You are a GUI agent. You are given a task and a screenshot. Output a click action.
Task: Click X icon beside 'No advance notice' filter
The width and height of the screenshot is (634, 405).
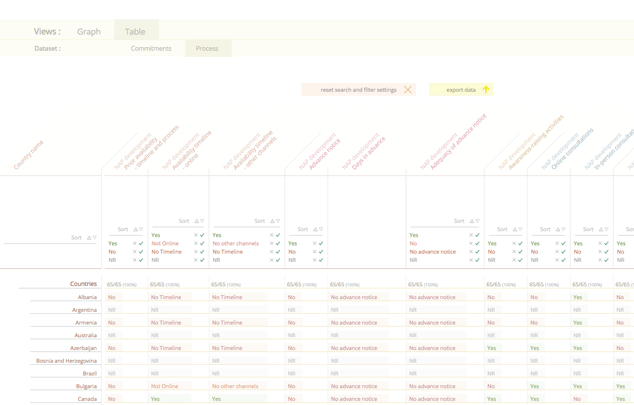[471, 252]
